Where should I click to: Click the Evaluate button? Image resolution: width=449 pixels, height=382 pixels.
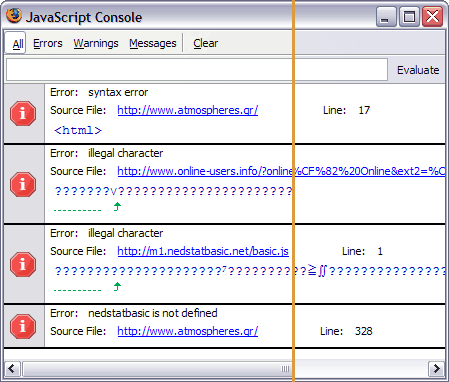[x=418, y=70]
